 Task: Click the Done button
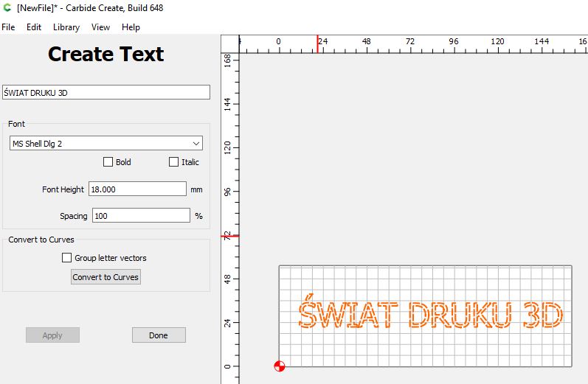(x=159, y=335)
